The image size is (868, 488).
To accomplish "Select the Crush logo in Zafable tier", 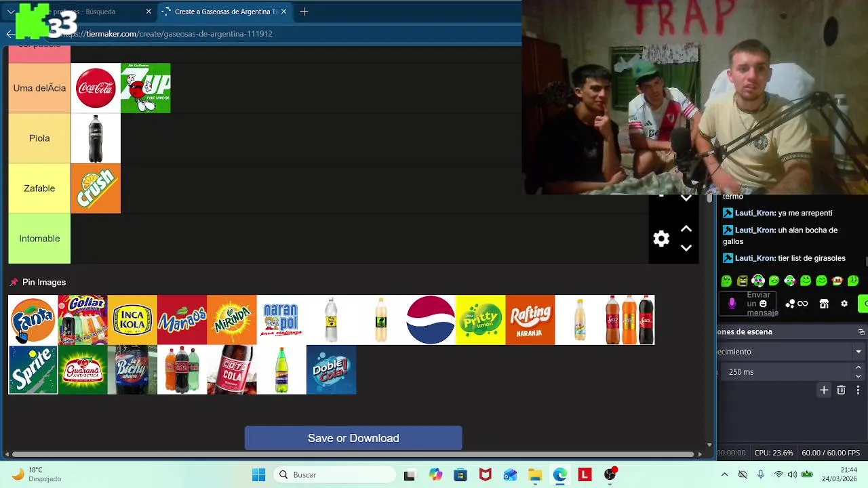I will point(96,188).
